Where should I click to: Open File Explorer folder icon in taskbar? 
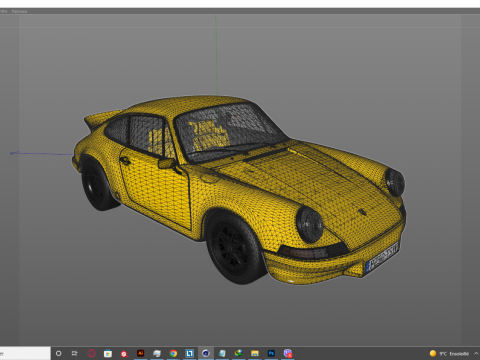click(x=255, y=353)
